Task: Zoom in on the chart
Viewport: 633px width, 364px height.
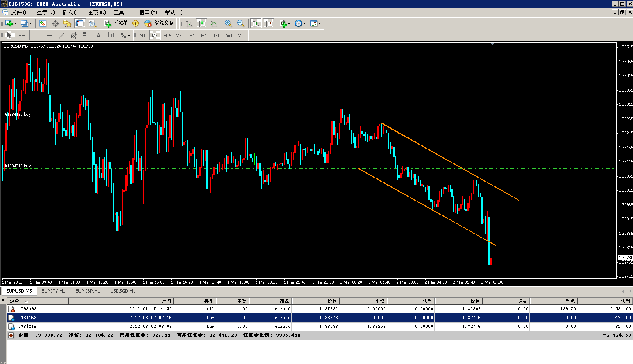Action: 228,23
